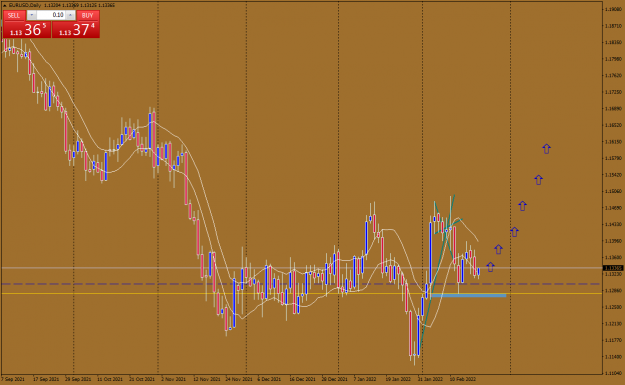Select the thick blue horizontal bar object
625x385 pixels.
coord(468,296)
